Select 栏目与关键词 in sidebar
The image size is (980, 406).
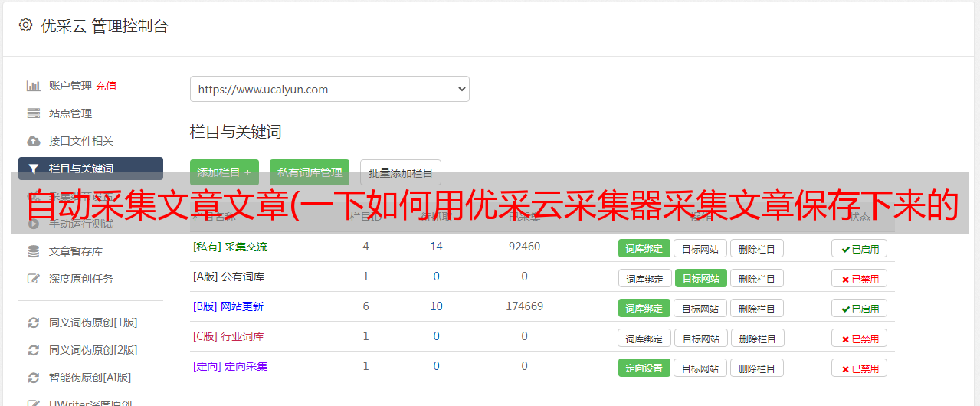click(90, 169)
